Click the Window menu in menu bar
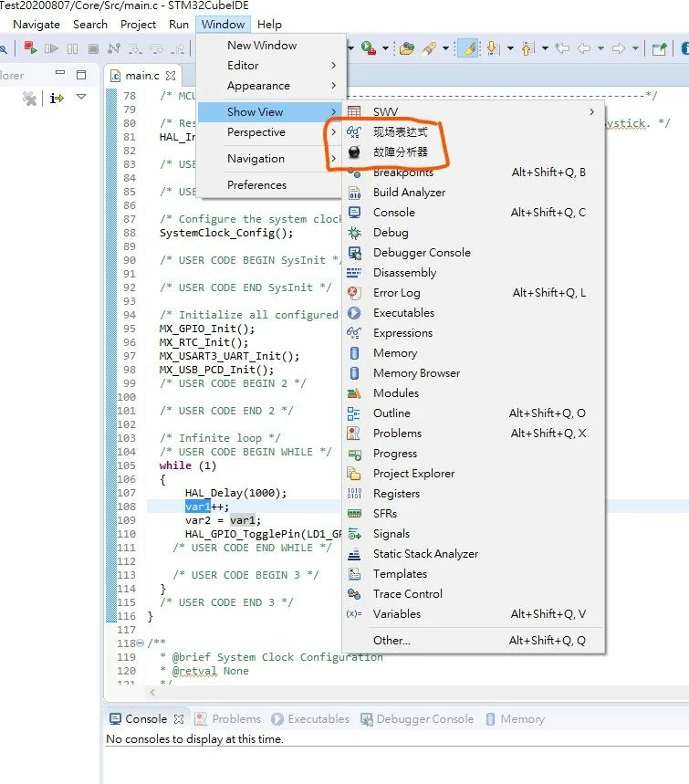 (223, 25)
